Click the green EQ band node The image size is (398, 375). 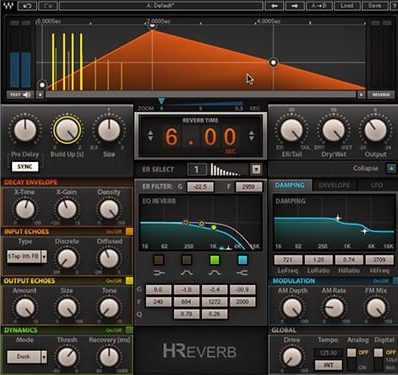[x=214, y=227]
